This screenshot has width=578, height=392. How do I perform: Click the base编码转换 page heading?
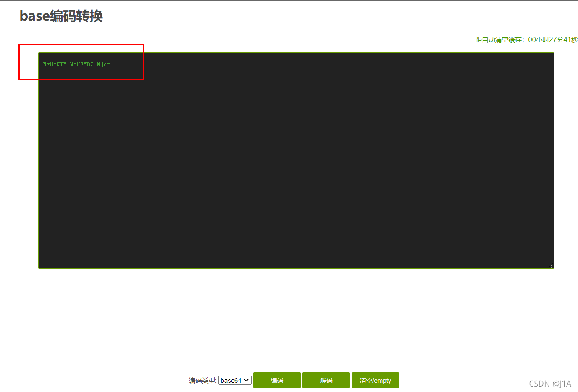pyautogui.click(x=61, y=16)
